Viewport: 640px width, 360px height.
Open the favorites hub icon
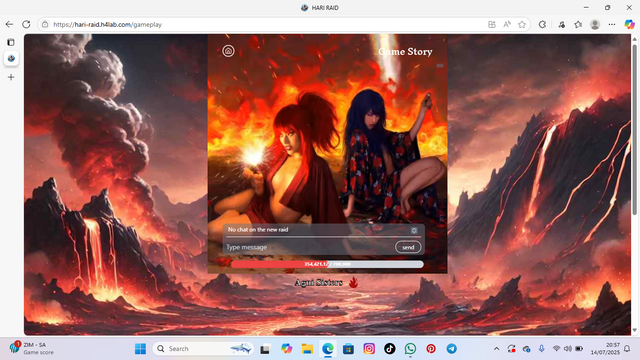[578, 24]
